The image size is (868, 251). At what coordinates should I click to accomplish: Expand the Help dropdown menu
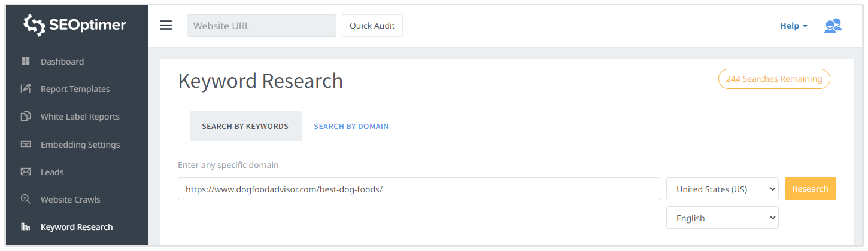coord(793,26)
